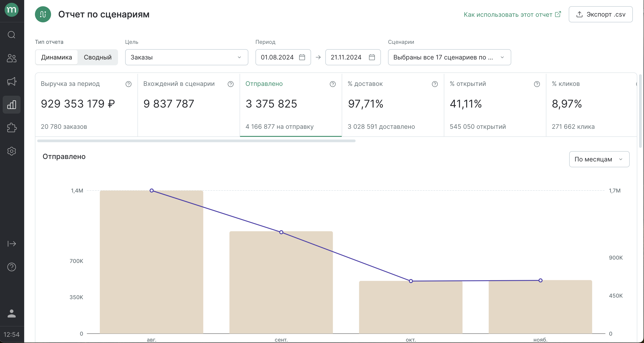This screenshot has height=343, width=644.
Task: Click the text 3 028 591 доставлено
Action: [381, 127]
